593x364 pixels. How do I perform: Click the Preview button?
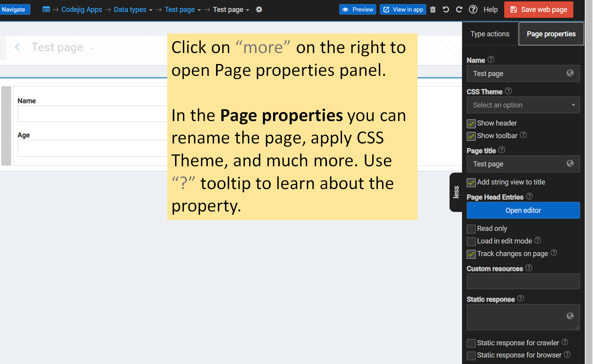click(x=358, y=9)
